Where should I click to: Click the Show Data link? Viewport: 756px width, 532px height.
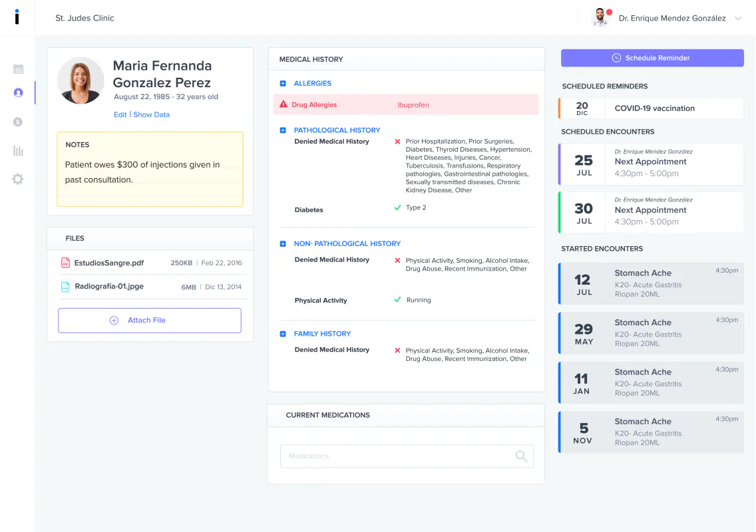(x=151, y=114)
